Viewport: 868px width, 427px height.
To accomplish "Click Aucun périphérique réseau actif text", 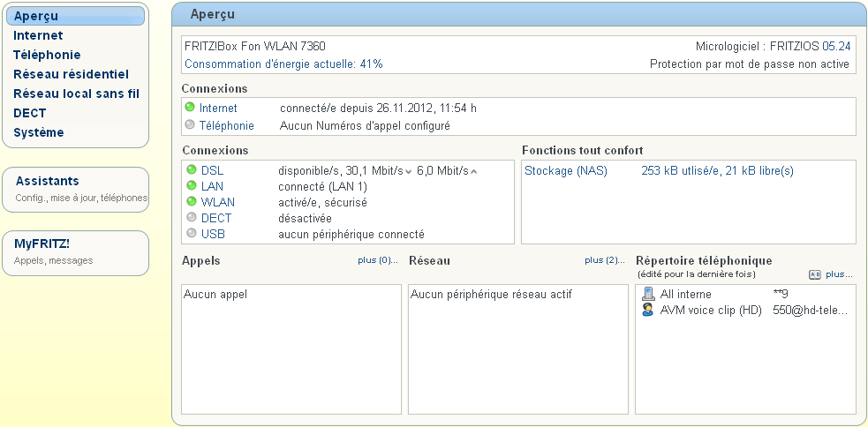I will (x=491, y=295).
